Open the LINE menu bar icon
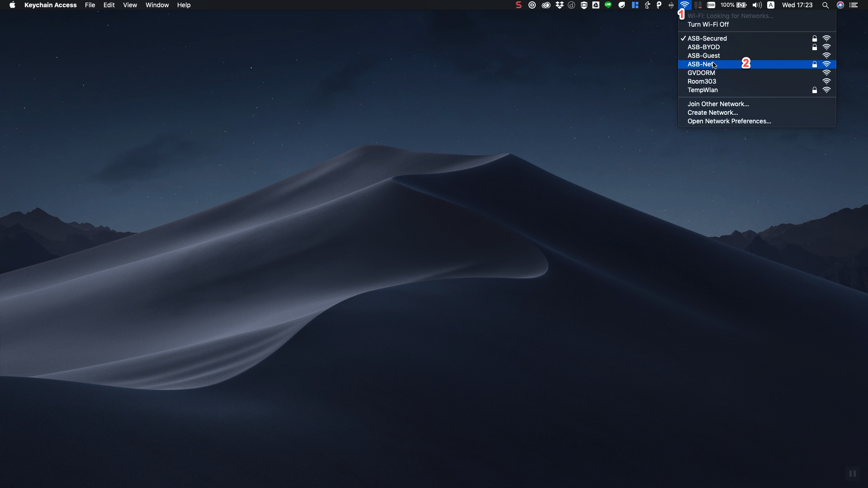This screenshot has width=868, height=488. [608, 5]
